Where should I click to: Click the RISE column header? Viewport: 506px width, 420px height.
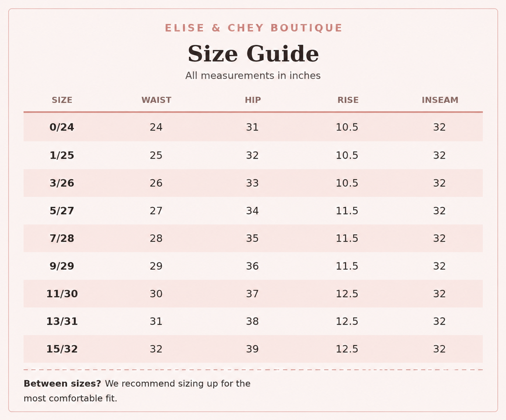click(348, 100)
